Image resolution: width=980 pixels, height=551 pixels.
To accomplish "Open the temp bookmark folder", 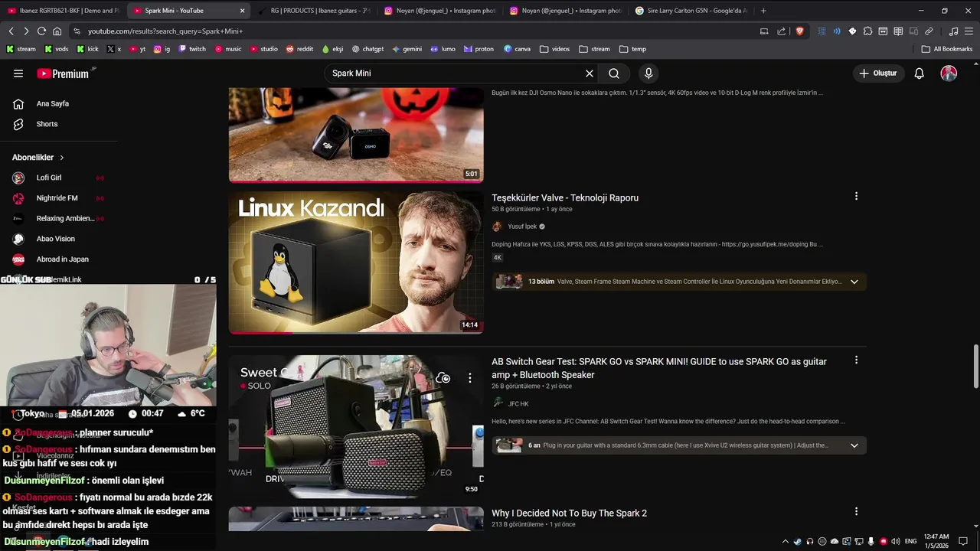I will [x=632, y=49].
